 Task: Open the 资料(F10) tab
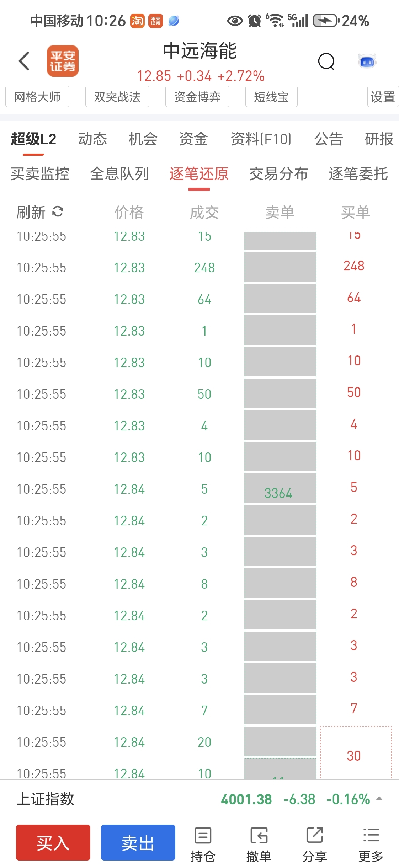tap(261, 139)
